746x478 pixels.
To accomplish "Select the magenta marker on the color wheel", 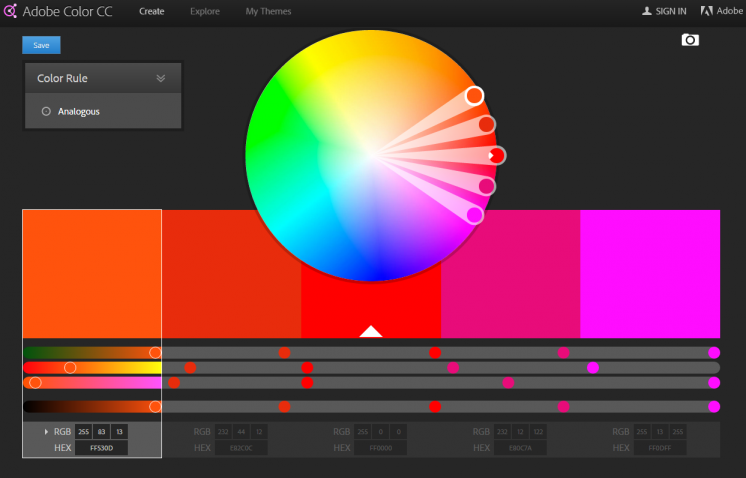I will tap(474, 215).
